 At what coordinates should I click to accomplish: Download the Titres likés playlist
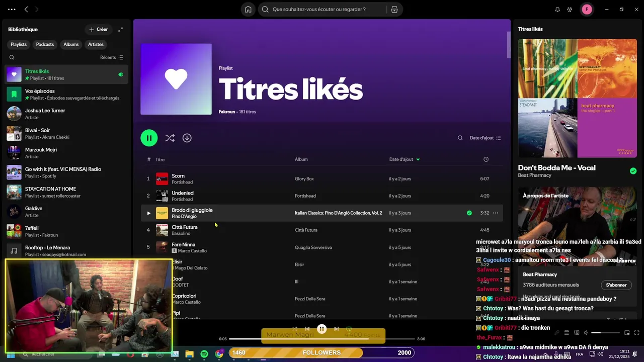coord(187,138)
